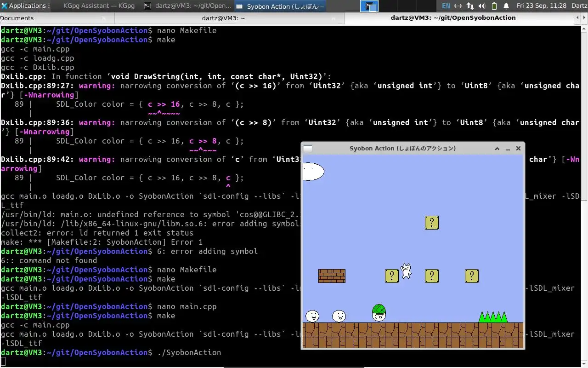Click 'gcc -c loadg.cpp' output line
This screenshot has width=588, height=368.
pyautogui.click(x=37, y=58)
